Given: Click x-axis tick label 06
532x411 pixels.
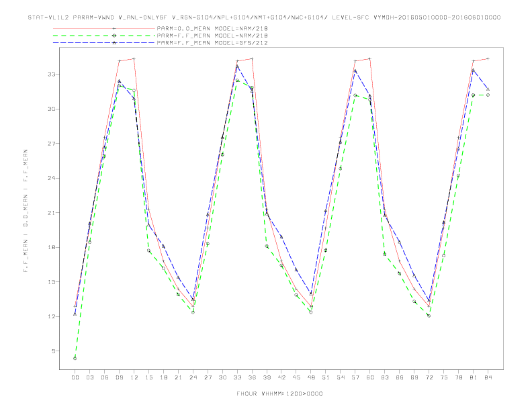Looking at the screenshot, I should pos(105,377).
